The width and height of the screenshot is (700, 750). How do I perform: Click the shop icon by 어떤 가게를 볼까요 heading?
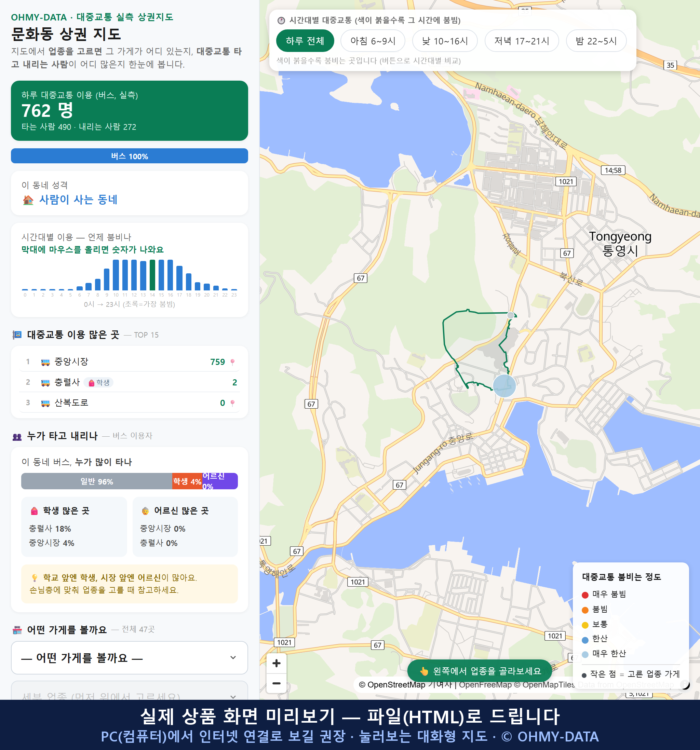[x=17, y=630]
